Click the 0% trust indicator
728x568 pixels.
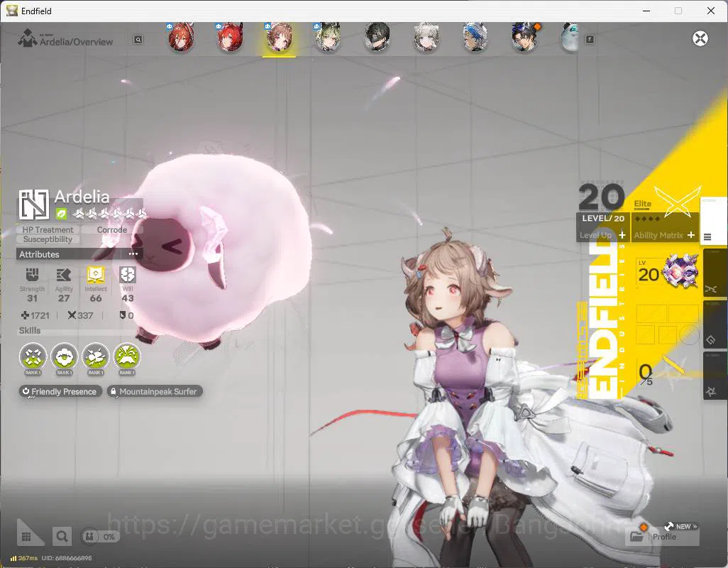coord(100,537)
